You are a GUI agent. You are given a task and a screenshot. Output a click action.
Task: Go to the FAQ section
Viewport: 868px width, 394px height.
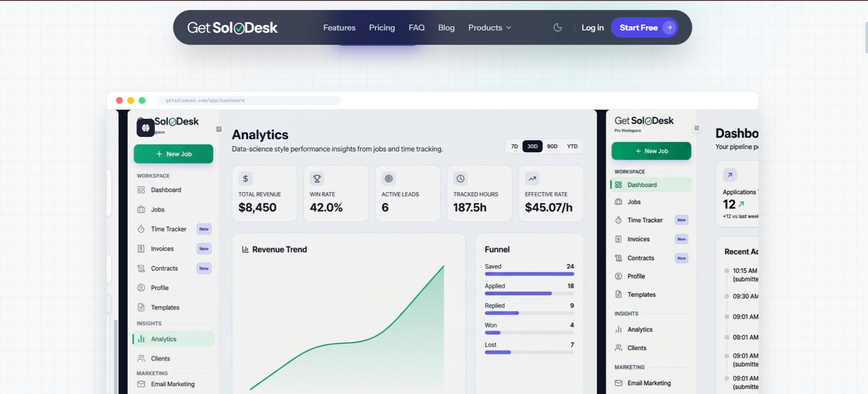point(416,28)
